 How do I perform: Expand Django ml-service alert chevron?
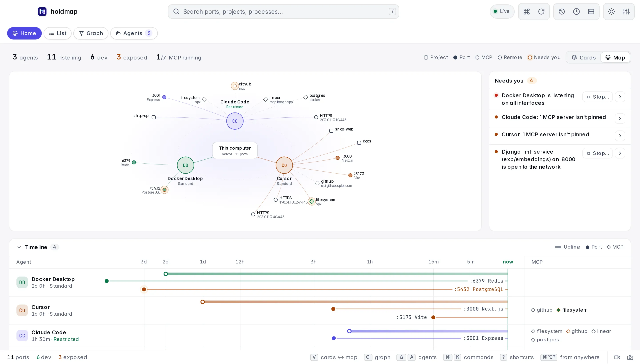click(620, 153)
